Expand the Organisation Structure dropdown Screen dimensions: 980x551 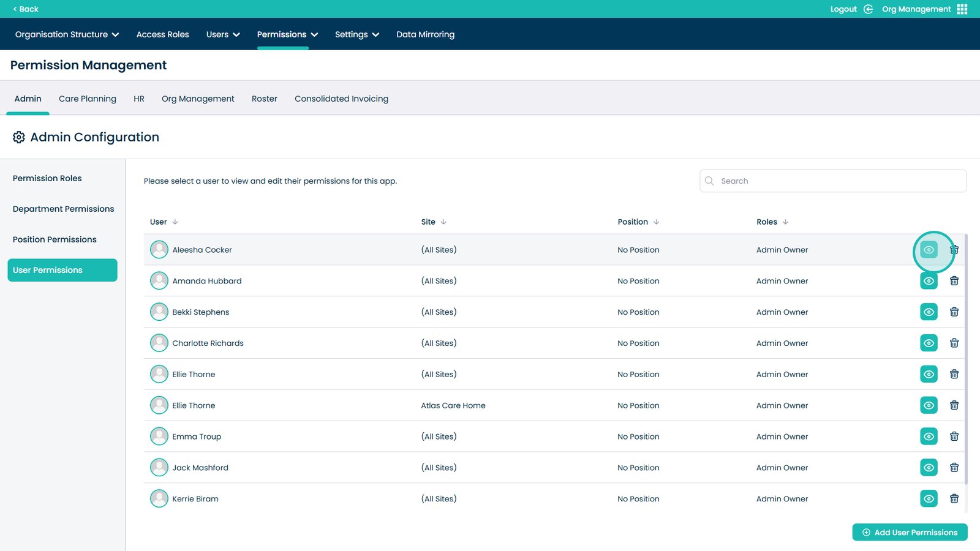point(67,35)
